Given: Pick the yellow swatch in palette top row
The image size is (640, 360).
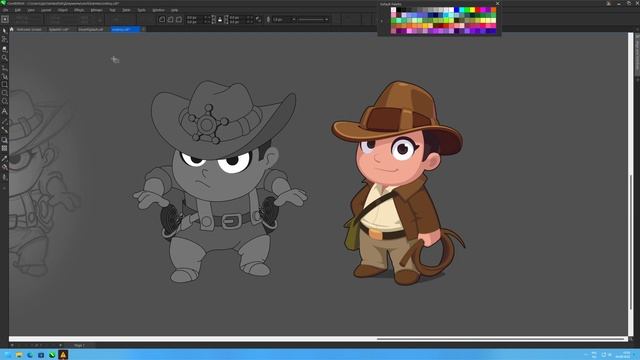Looking at the screenshot, I should point(473,10).
